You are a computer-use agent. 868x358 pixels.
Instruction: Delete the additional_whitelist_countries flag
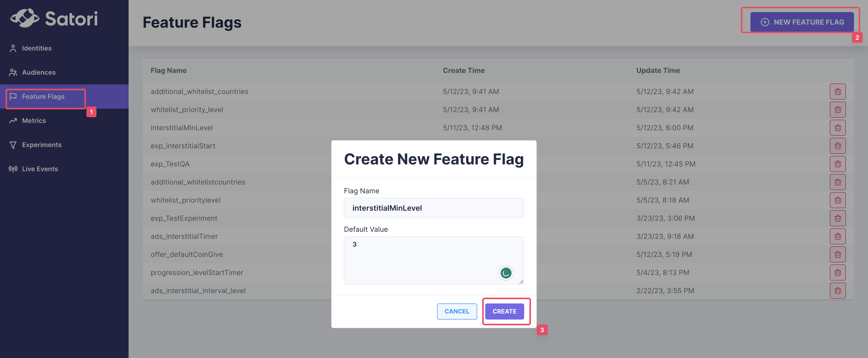pyautogui.click(x=837, y=92)
